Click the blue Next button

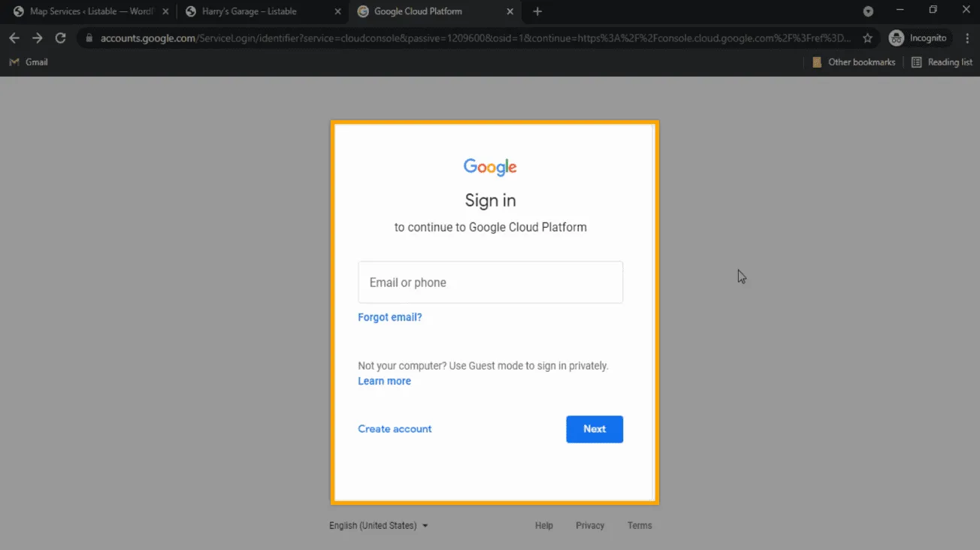(x=594, y=429)
